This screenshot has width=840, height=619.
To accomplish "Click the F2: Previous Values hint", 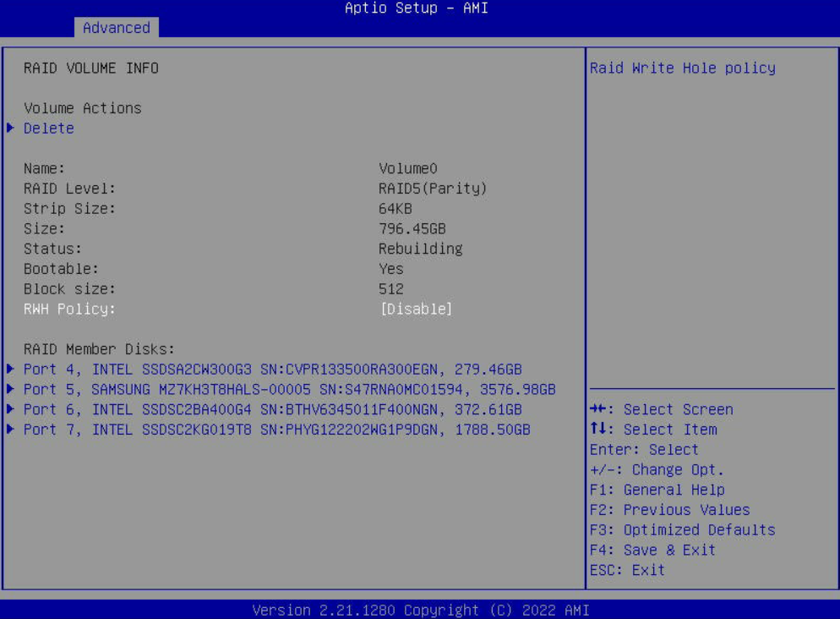I will pyautogui.click(x=669, y=510).
